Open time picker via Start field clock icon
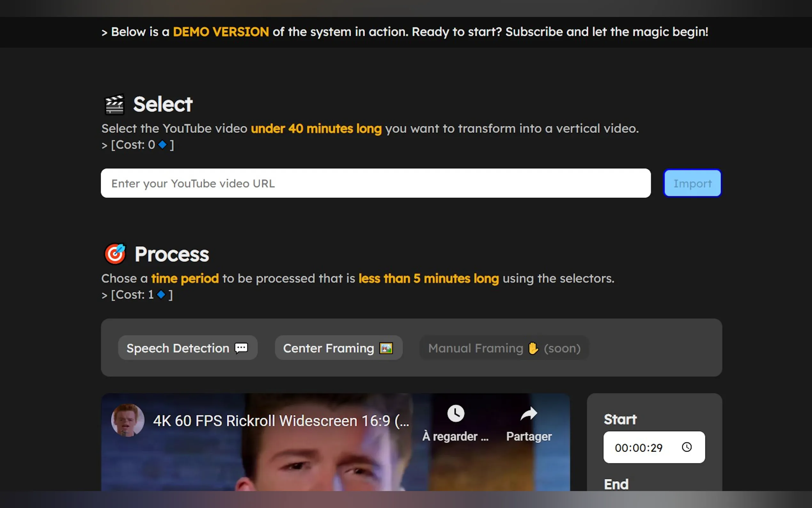 686,447
